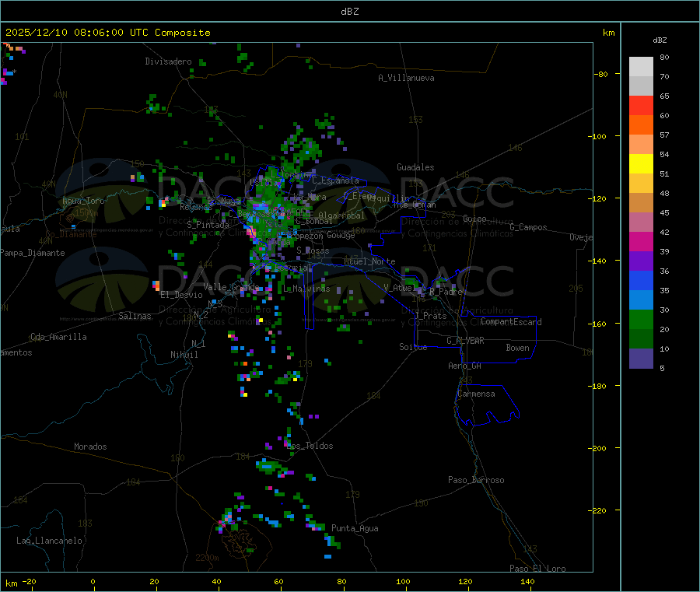Image resolution: width=700 pixels, height=592 pixels.
Task: Click the C_Española label
Action: pos(335,180)
